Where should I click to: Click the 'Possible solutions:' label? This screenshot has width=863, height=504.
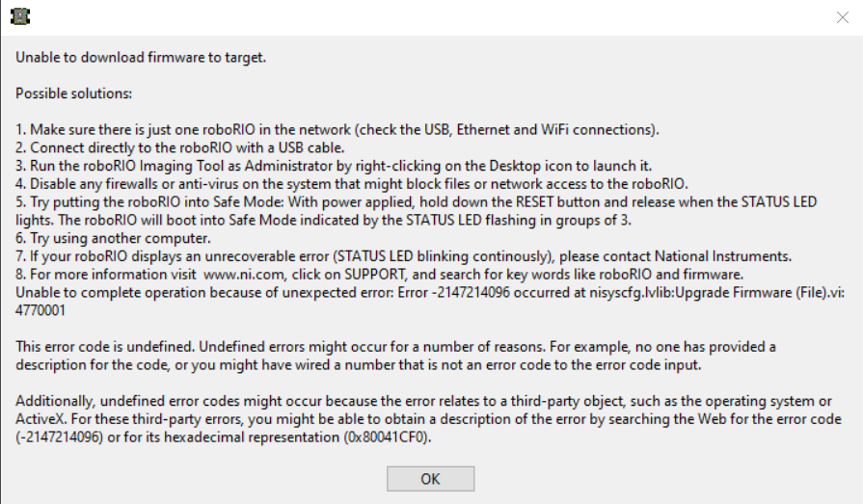click(73, 93)
